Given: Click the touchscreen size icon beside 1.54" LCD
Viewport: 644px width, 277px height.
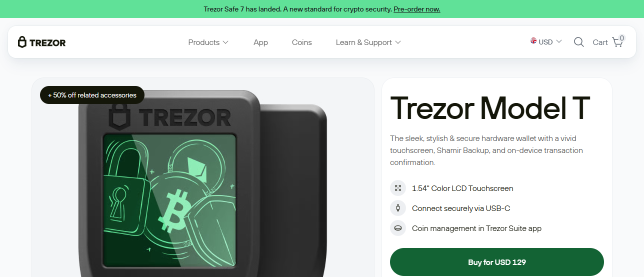Looking at the screenshot, I should coord(398,188).
